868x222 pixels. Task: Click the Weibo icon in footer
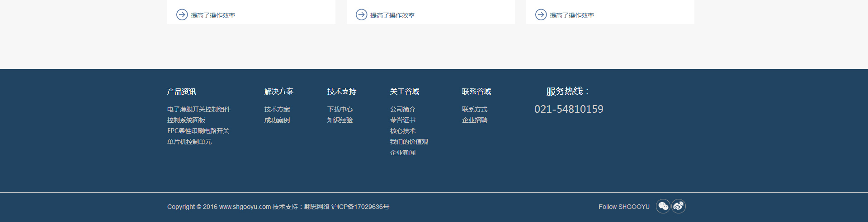[x=678, y=206]
